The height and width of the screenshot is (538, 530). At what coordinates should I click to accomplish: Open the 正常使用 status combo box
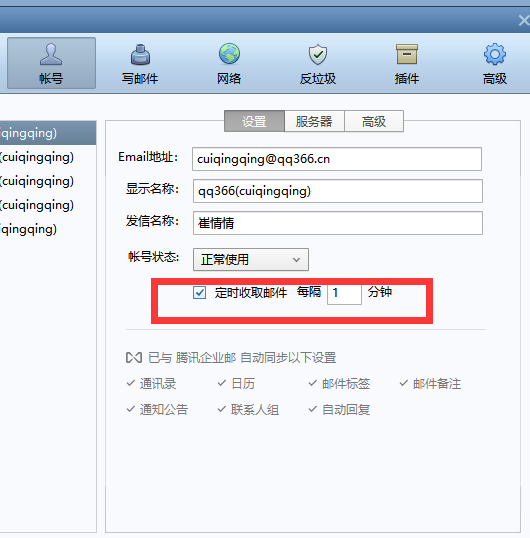(x=251, y=260)
